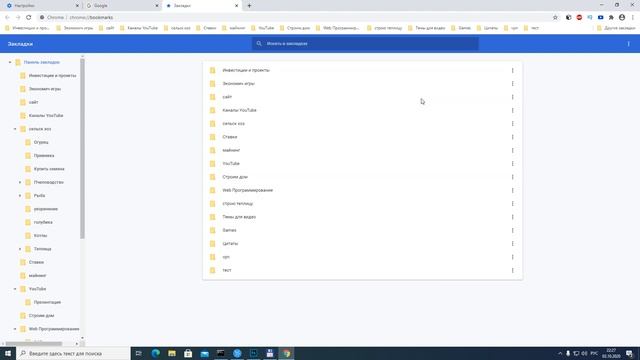Select Огурцы folder in the sidebar tree
This screenshot has height=360, width=640.
coord(41,142)
